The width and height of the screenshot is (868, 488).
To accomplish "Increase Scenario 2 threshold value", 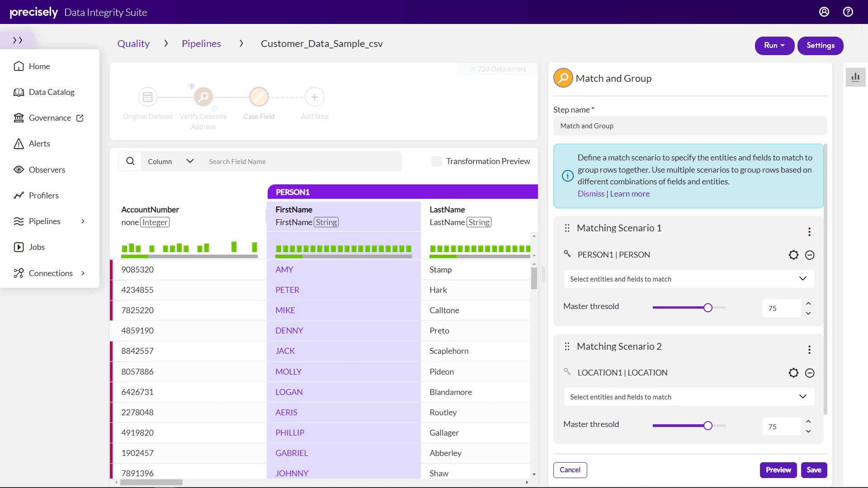I will tap(808, 422).
